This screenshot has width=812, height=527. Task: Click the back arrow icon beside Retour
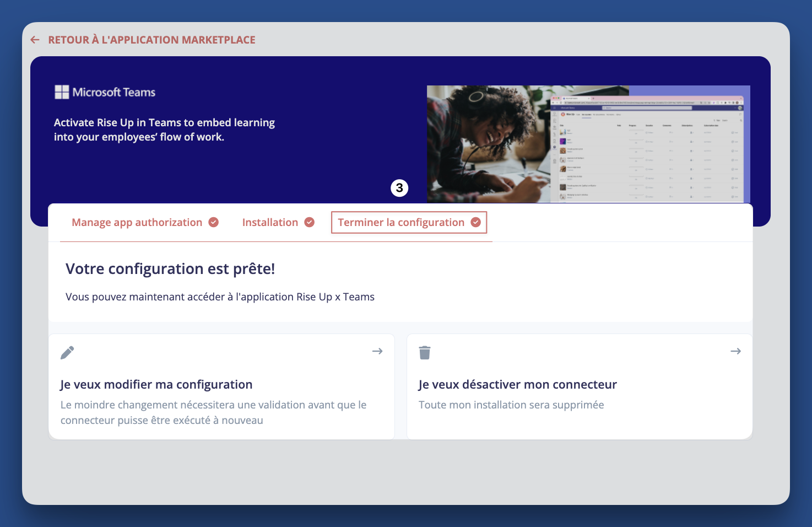pos(35,40)
